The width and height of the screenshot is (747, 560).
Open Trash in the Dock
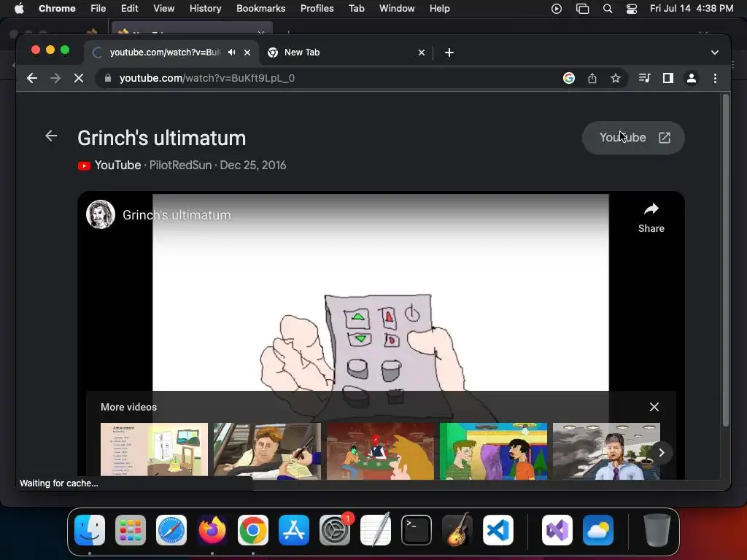coord(657,530)
